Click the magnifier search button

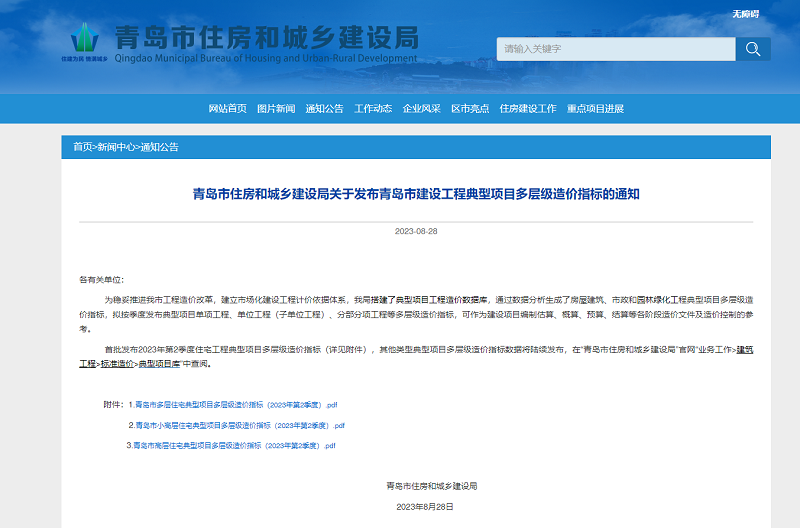(753, 48)
